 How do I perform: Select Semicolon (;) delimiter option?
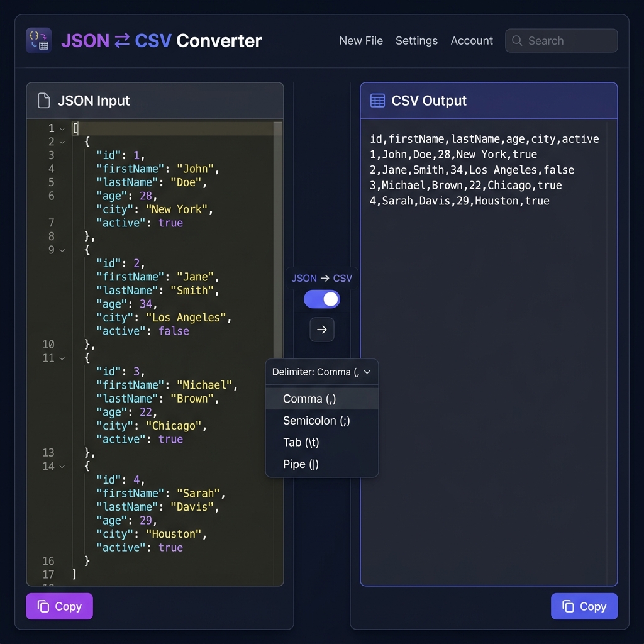pos(321,421)
